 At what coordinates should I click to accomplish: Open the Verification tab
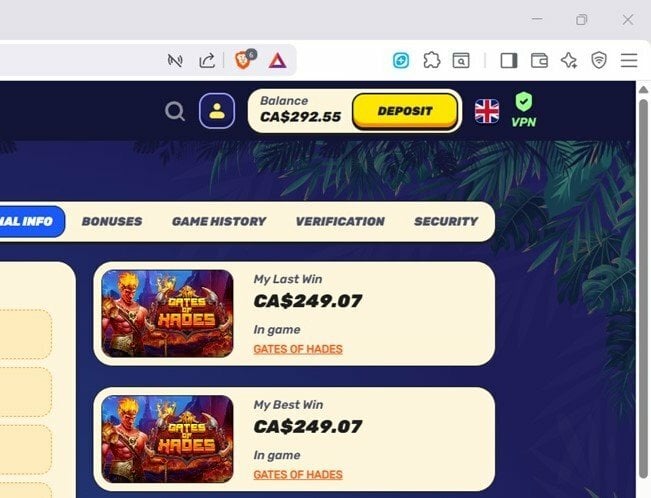click(340, 221)
